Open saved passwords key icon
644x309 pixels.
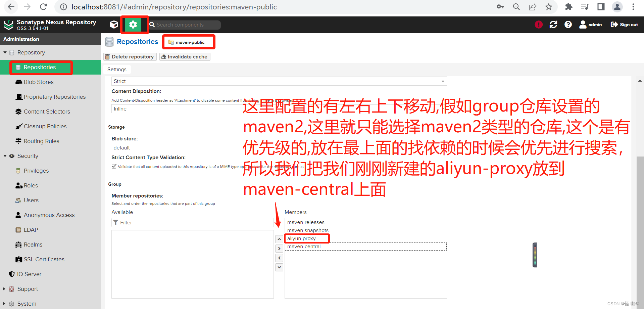(500, 7)
